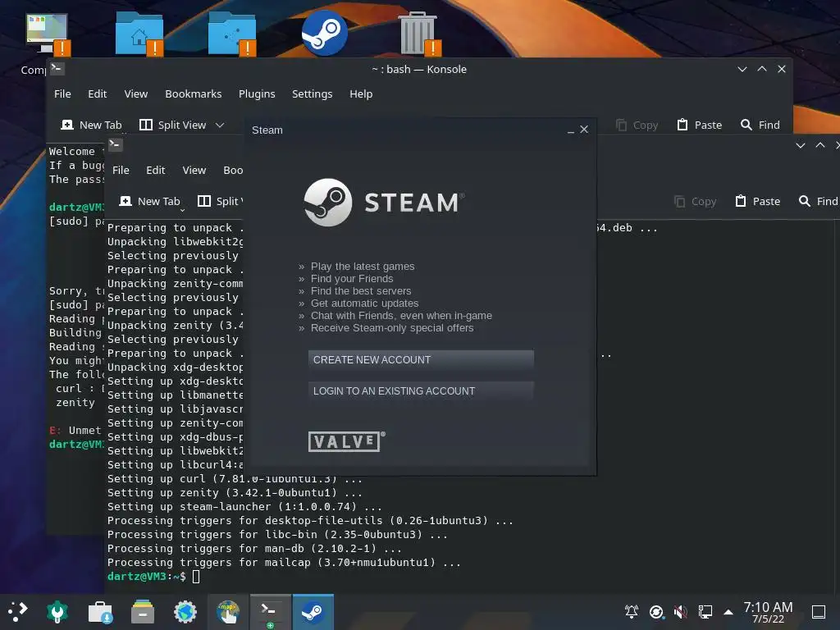The image size is (840, 630).
Task: Open View menu in front Konsole window
Action: click(x=194, y=171)
